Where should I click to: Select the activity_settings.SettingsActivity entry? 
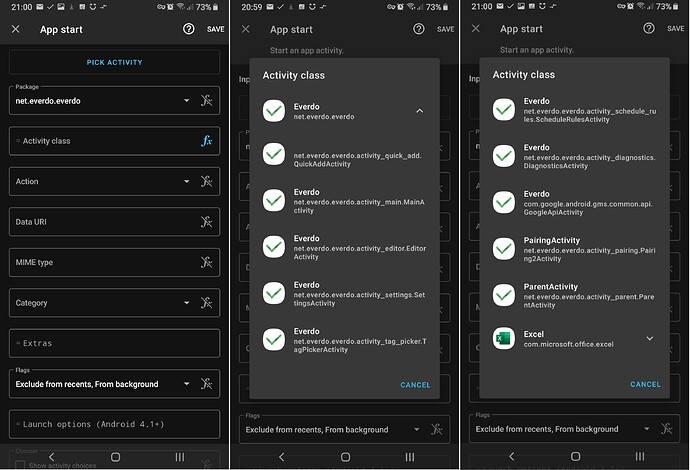pyautogui.click(x=344, y=294)
